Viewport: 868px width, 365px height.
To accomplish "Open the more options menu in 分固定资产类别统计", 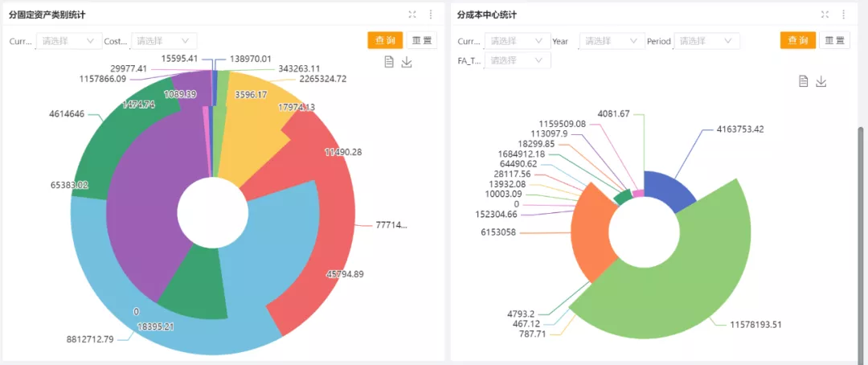I will point(431,14).
